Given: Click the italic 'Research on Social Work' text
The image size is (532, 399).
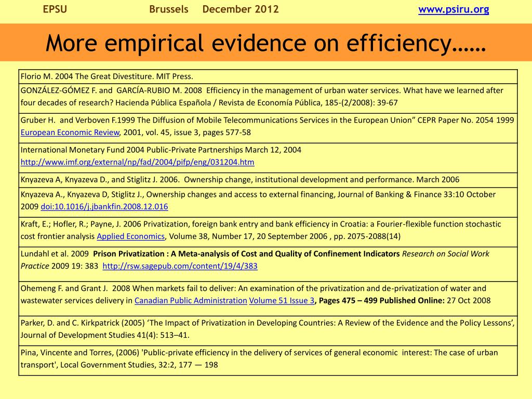Looking at the screenshot, I should (x=445, y=254).
